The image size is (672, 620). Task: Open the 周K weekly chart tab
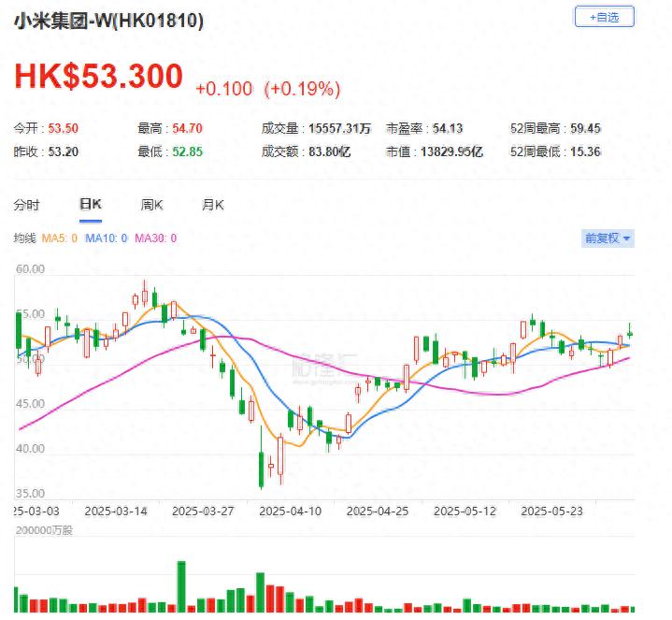[151, 205]
